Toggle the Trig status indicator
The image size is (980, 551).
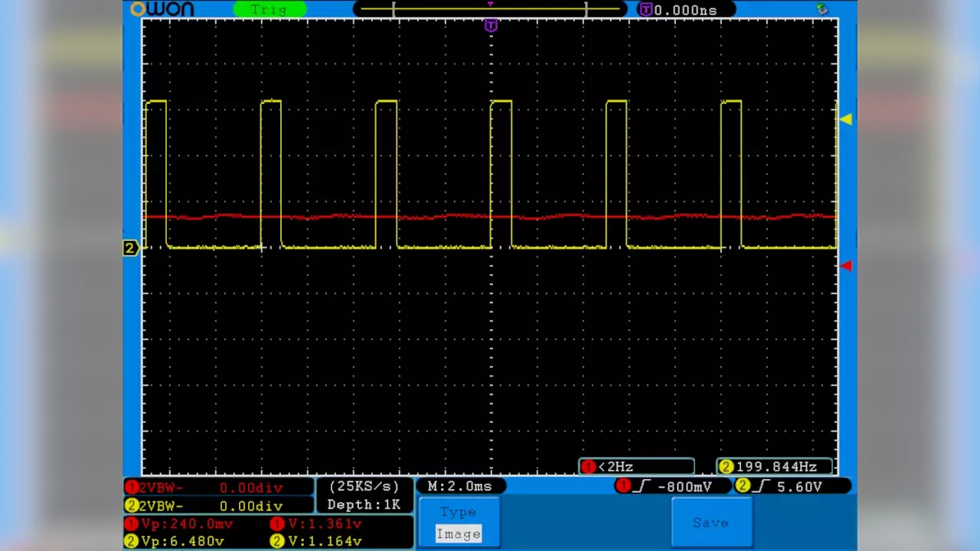point(269,9)
